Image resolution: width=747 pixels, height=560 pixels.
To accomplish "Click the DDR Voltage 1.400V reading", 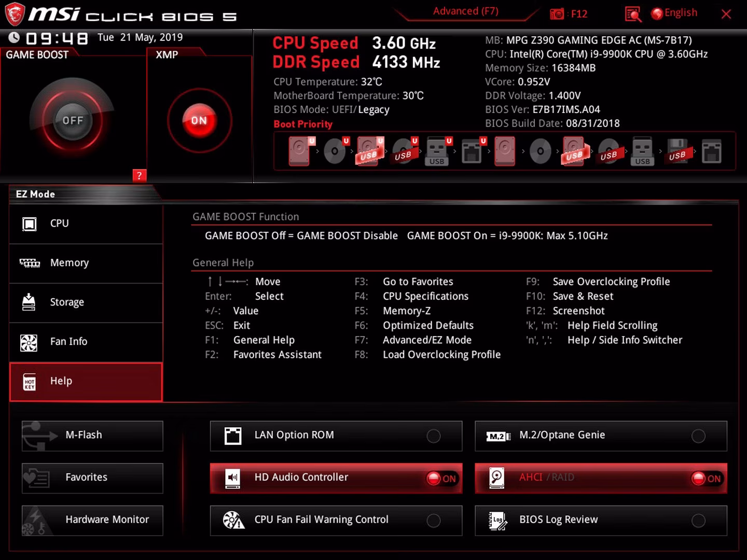I will tap(533, 96).
